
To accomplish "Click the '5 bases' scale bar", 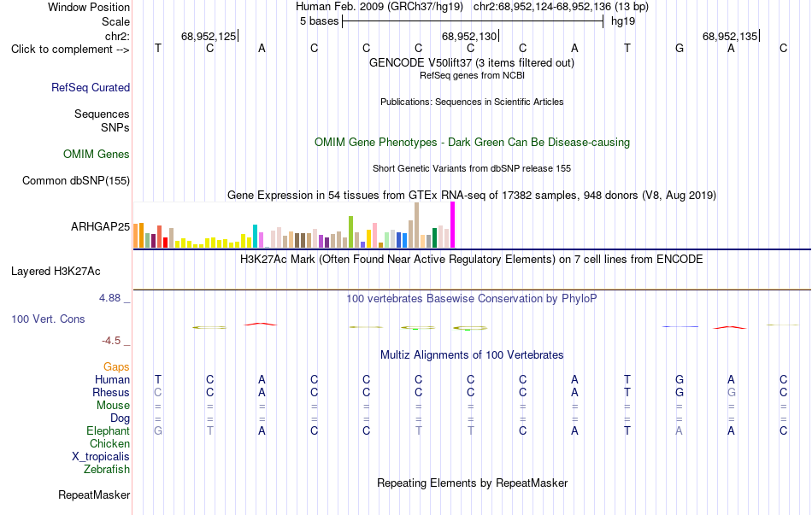I will coord(473,21).
